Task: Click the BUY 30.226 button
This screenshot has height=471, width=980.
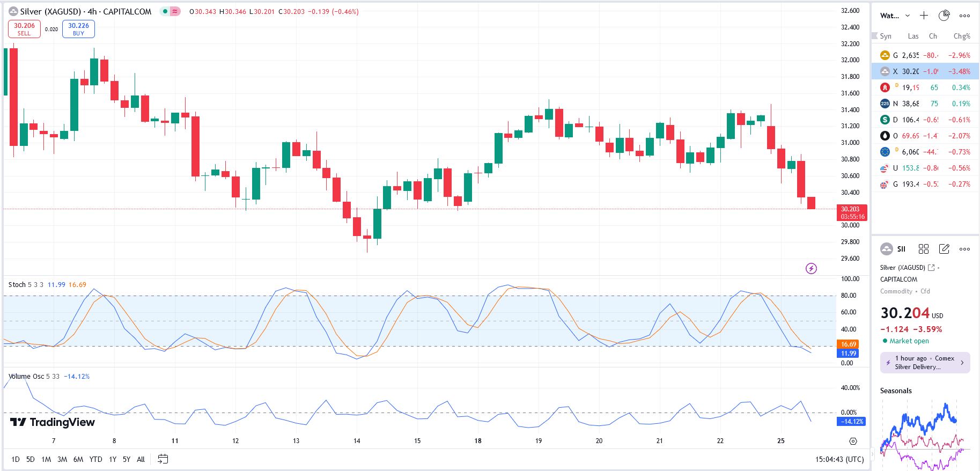Action: point(78,29)
